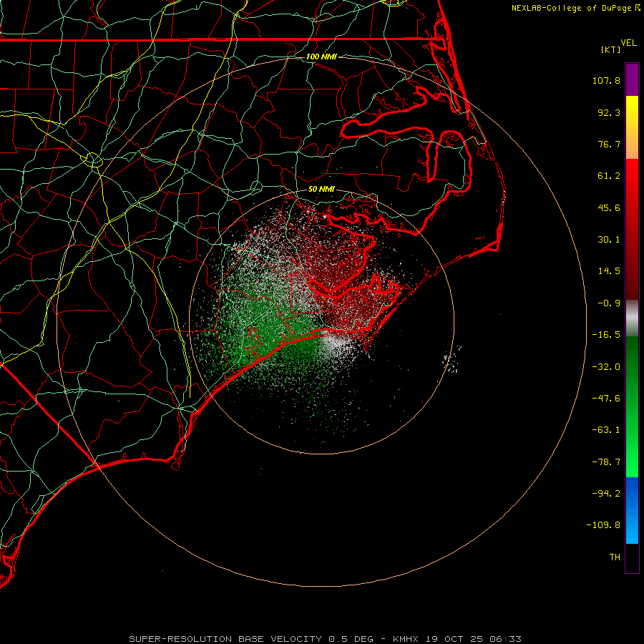This screenshot has width=644, height=644.
Task: Click the -109.8 velocity scale value
Action: 603,525
